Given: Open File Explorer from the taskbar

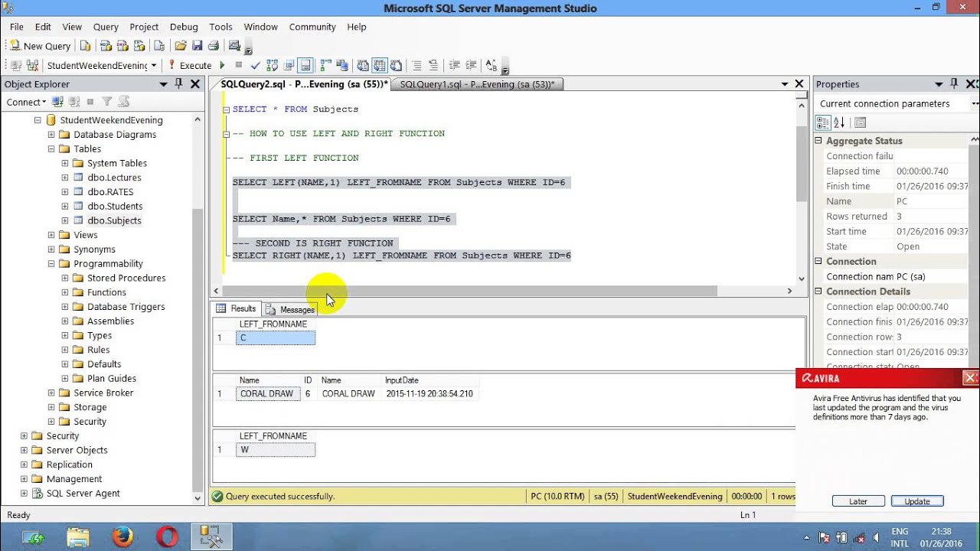Looking at the screenshot, I should pyautogui.click(x=78, y=536).
